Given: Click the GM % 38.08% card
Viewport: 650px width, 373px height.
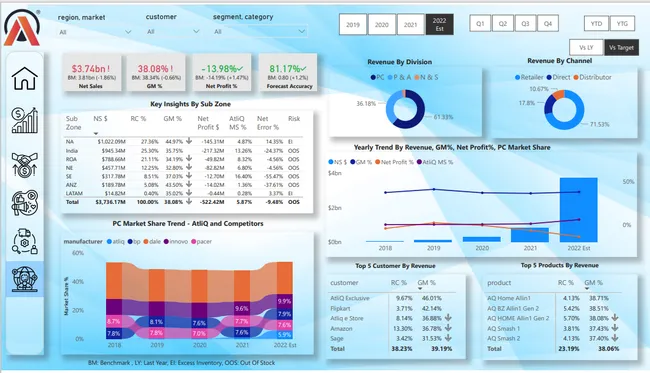Looking at the screenshot, I should [x=155, y=73].
